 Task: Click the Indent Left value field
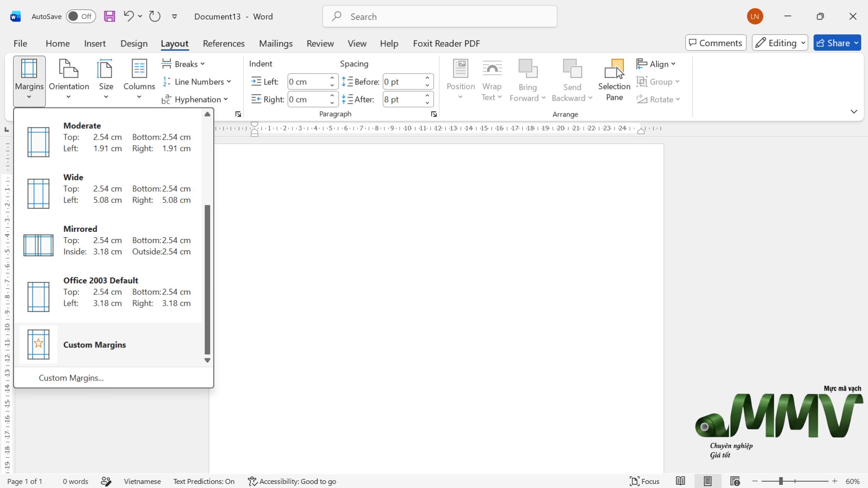(307, 82)
